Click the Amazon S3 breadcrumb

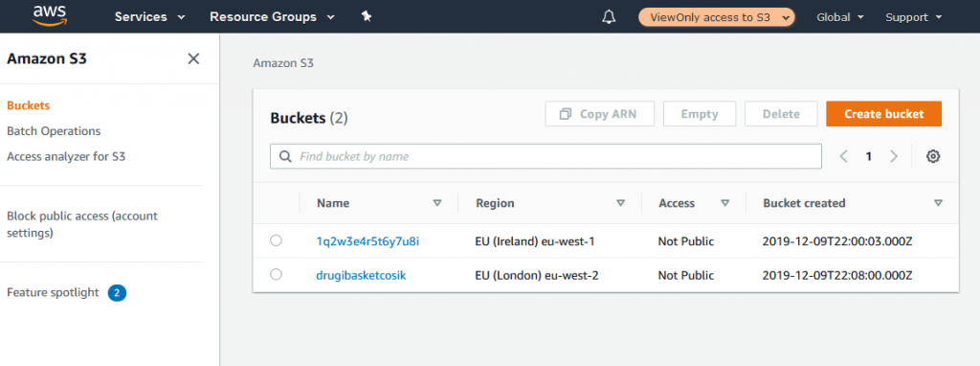click(x=283, y=63)
